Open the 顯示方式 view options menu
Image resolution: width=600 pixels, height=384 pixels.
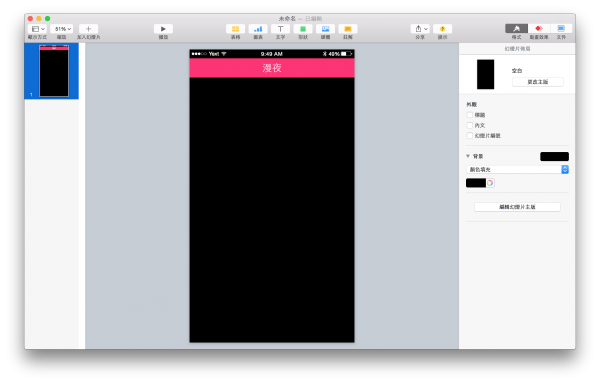[x=37, y=29]
